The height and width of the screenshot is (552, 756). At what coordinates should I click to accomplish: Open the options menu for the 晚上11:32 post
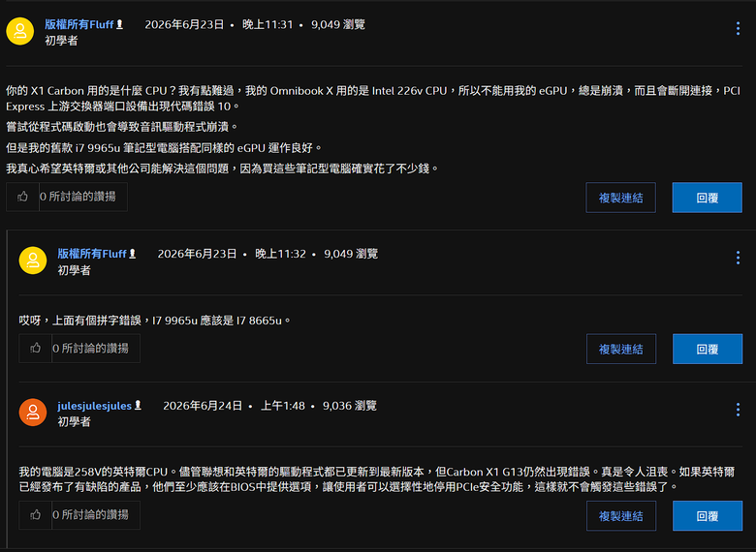pos(738,258)
